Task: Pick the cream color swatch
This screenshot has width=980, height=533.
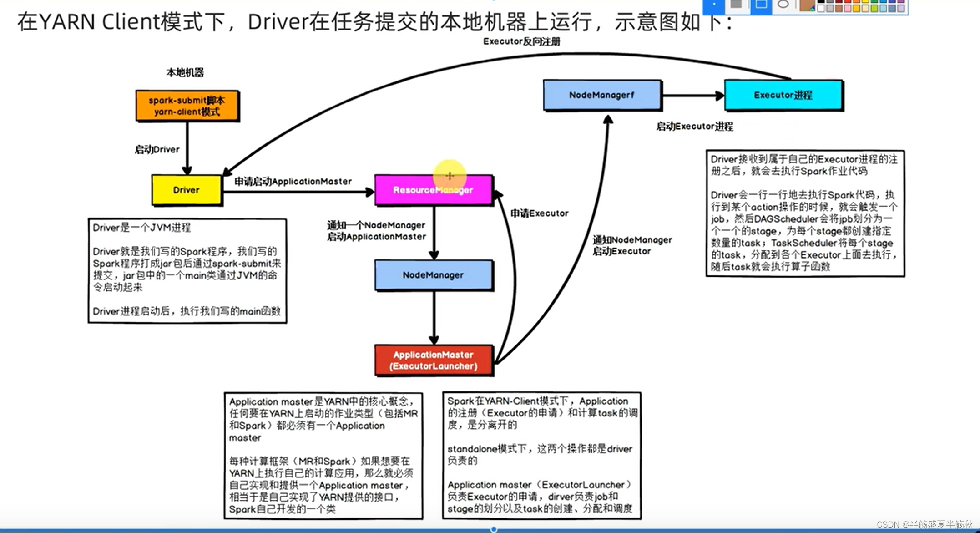Action: (x=865, y=8)
